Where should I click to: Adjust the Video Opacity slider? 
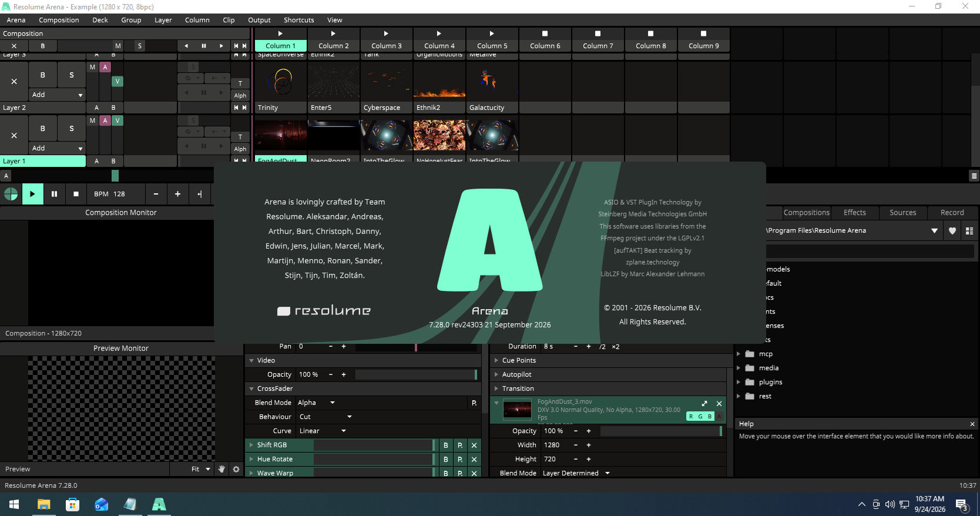(417, 374)
